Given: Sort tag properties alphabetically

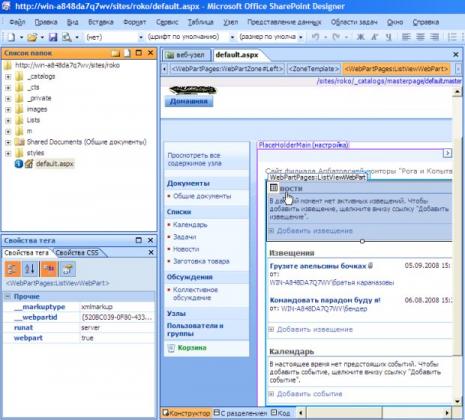Looking at the screenshot, I should point(30,269).
